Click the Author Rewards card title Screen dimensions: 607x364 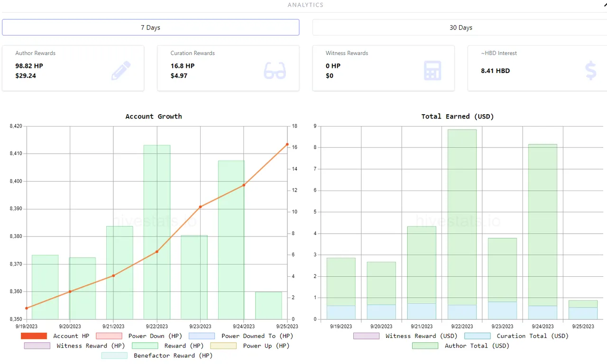(36, 53)
